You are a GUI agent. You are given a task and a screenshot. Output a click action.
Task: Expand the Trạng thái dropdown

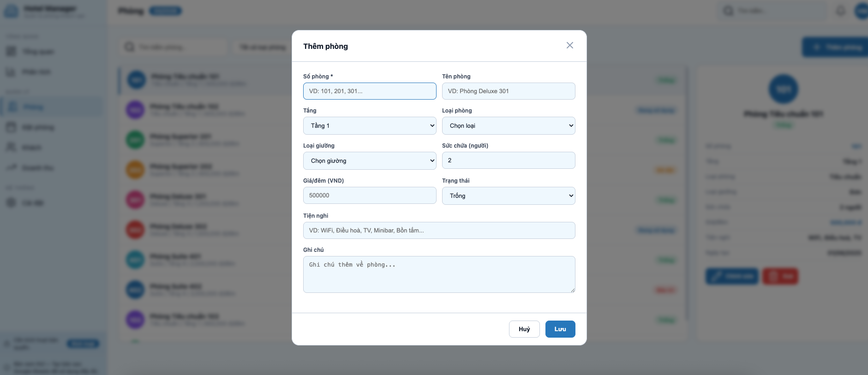(508, 196)
